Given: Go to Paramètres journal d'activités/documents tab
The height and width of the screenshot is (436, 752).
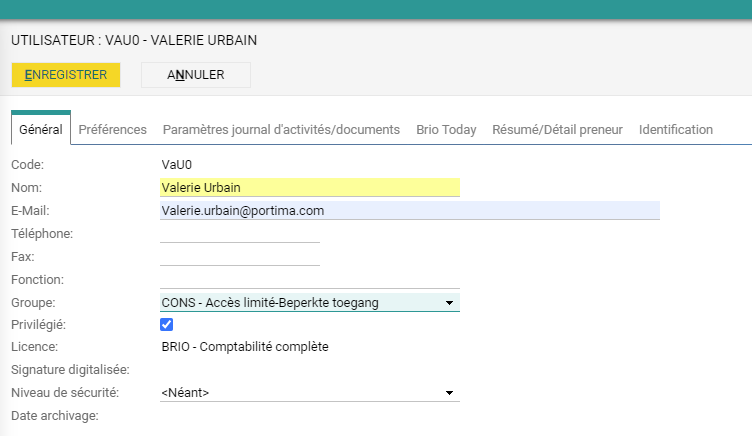Looking at the screenshot, I should 281,130.
